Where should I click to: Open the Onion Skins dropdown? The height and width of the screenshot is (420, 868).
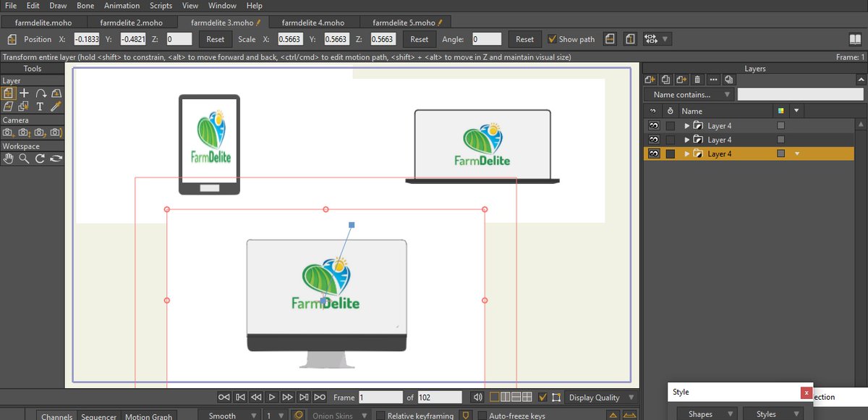tap(339, 416)
